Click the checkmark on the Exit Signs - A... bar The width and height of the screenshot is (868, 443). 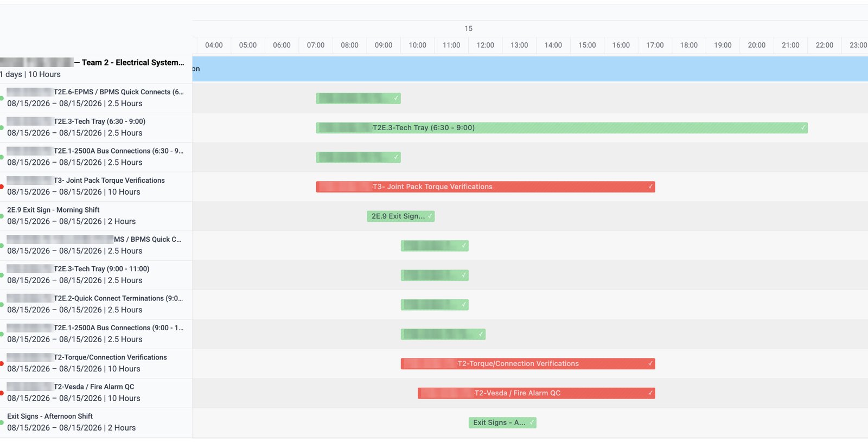coord(532,422)
